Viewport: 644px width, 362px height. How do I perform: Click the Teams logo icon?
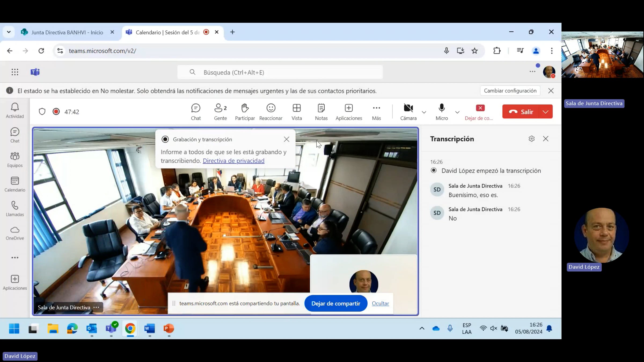(35, 72)
